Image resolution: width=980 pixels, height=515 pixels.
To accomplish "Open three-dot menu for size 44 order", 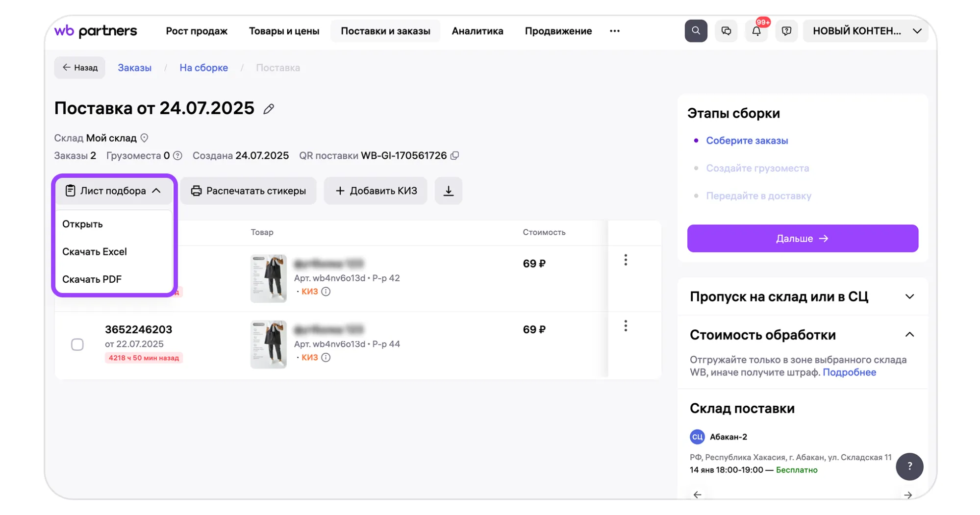I will [x=625, y=326].
